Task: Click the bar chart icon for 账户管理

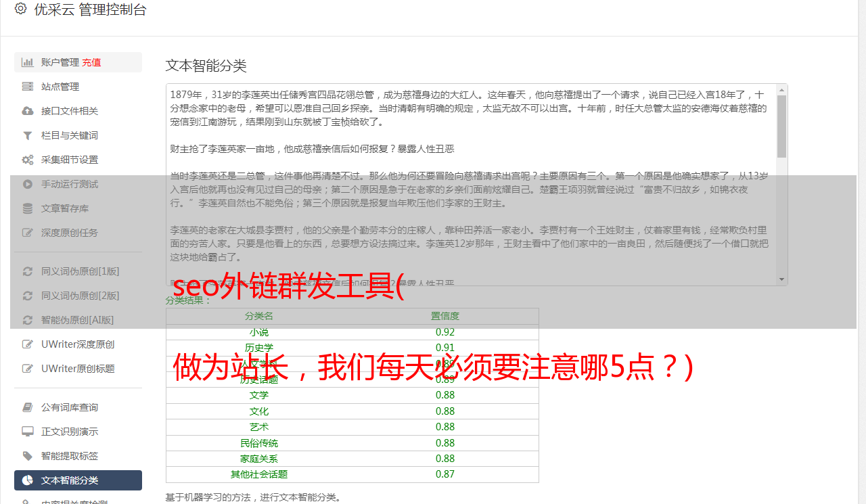Action: click(28, 62)
